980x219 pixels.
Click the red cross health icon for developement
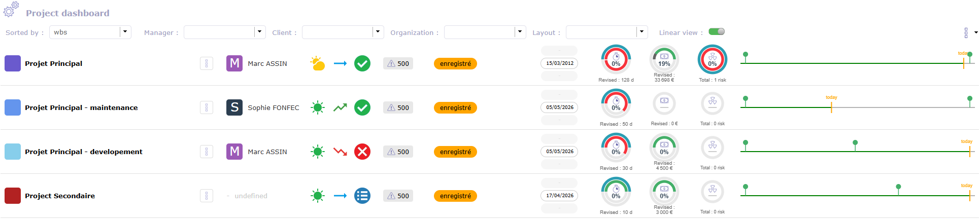(362, 152)
